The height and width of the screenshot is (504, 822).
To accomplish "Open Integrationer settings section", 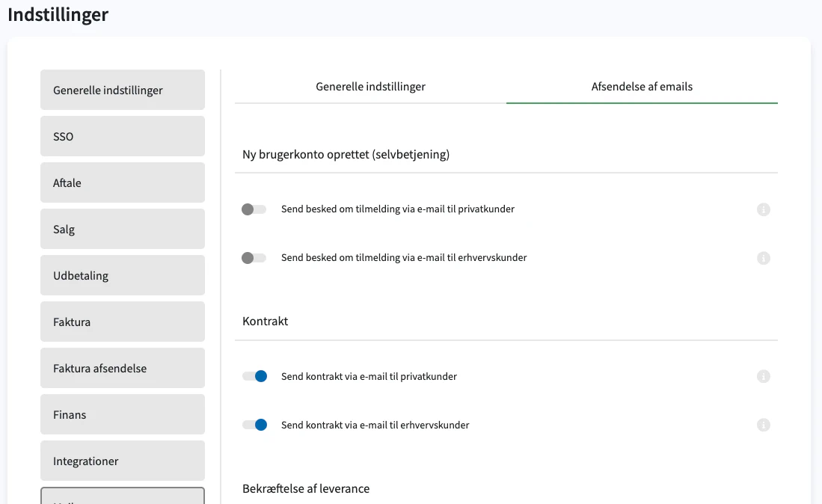I will click(123, 461).
